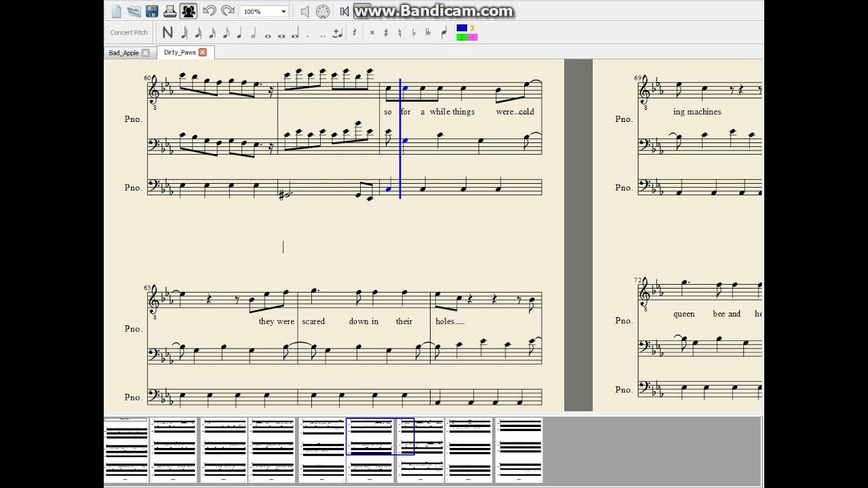
Task: Open a score file with the folder icon
Action: (x=134, y=12)
